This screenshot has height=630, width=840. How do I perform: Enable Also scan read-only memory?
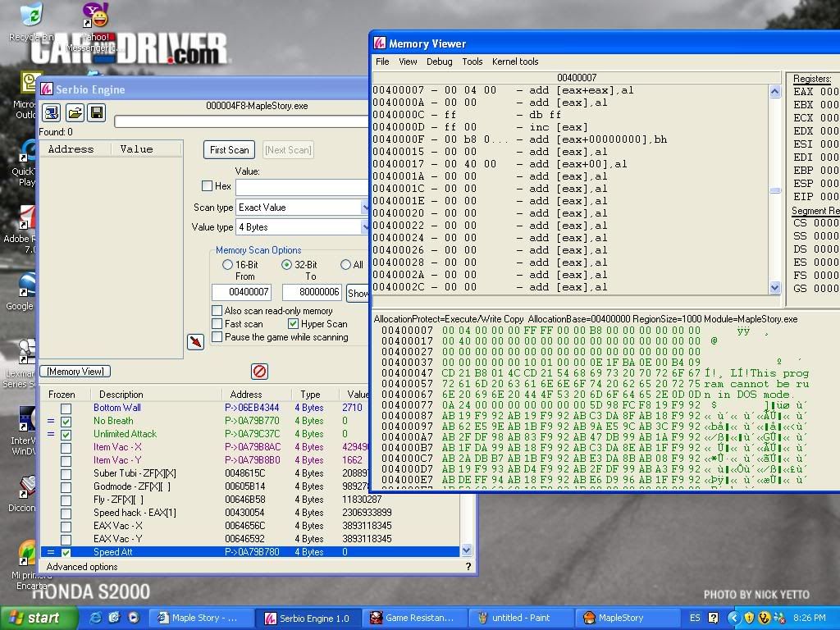pos(217,311)
